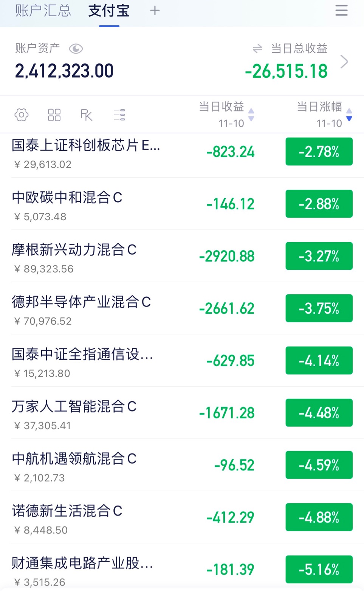
Task: Open 中欧碳中和混合C fund details
Action: (182, 204)
